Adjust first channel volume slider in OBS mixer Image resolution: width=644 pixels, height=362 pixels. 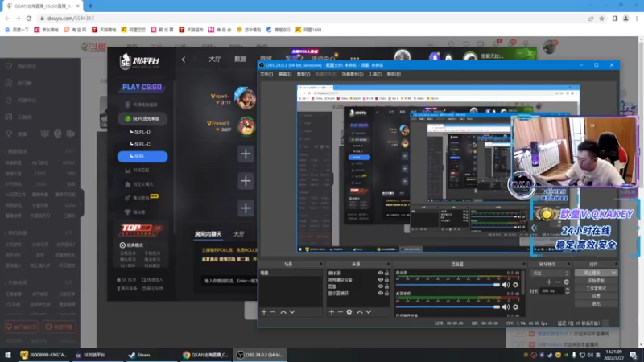tap(448, 285)
